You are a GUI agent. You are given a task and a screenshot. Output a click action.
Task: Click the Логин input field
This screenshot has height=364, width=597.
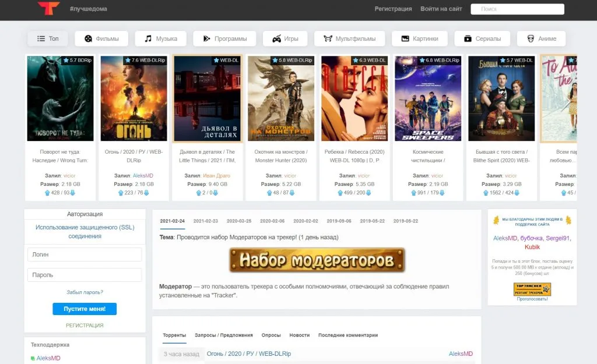click(85, 255)
